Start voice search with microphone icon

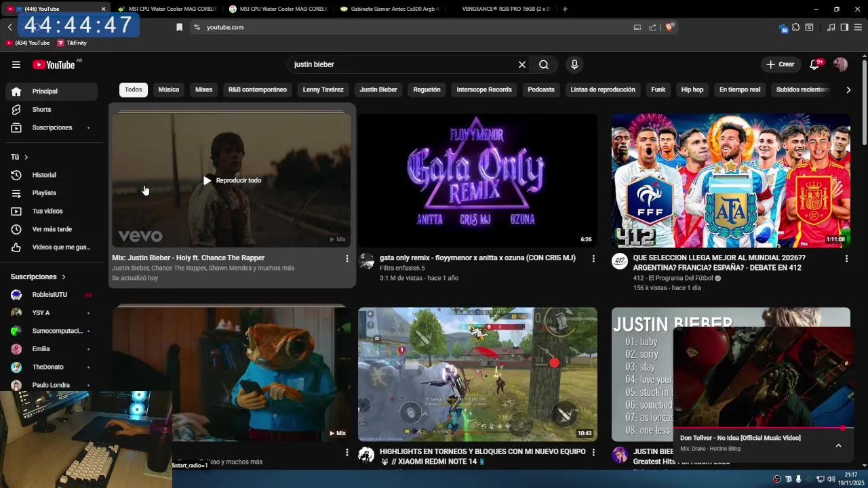574,64
